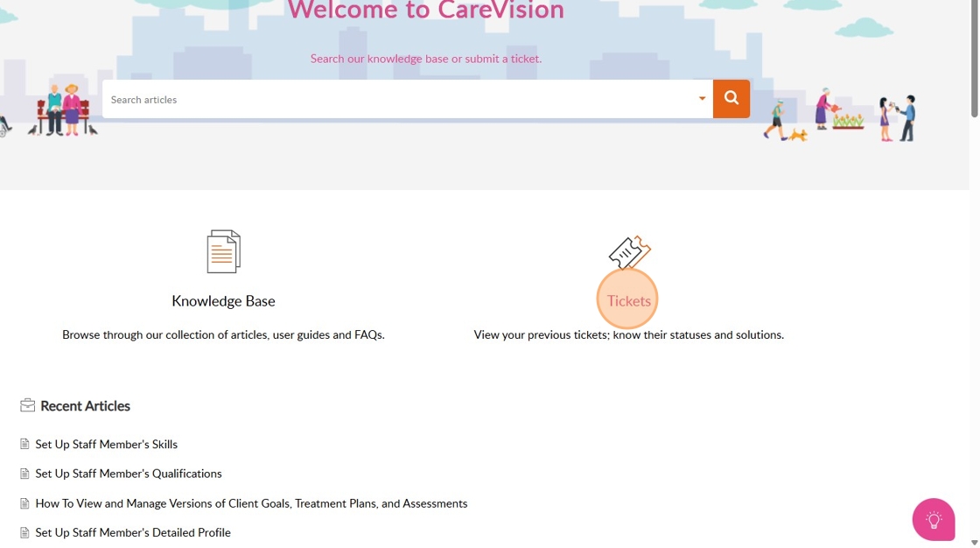
Task: Click the scrollbar down arrow
Action: tap(975, 543)
